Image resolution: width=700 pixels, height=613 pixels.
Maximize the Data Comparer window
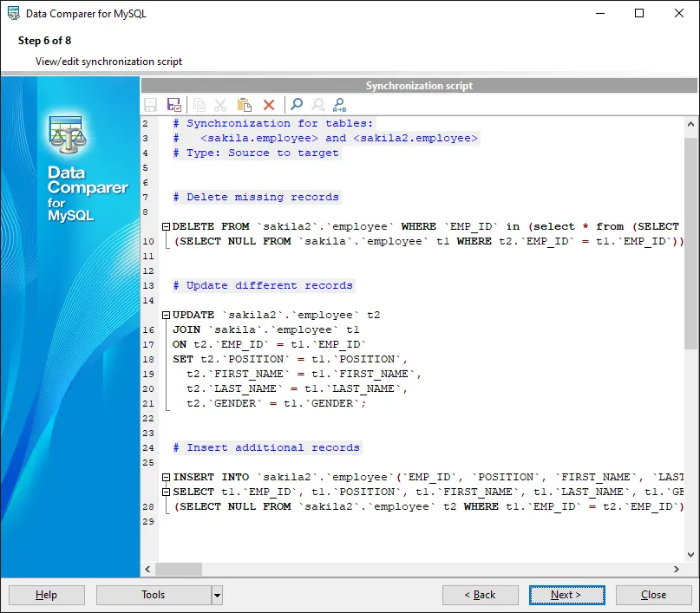pos(639,13)
